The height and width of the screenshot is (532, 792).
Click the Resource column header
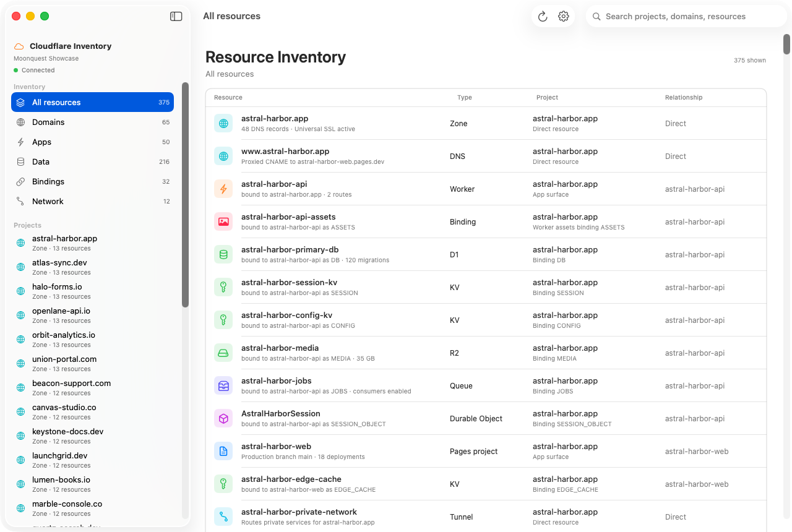[x=228, y=97]
